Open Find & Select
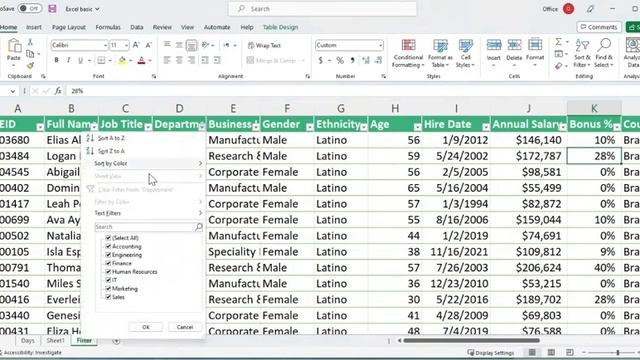This screenshot has height=360, width=640. click(604, 53)
